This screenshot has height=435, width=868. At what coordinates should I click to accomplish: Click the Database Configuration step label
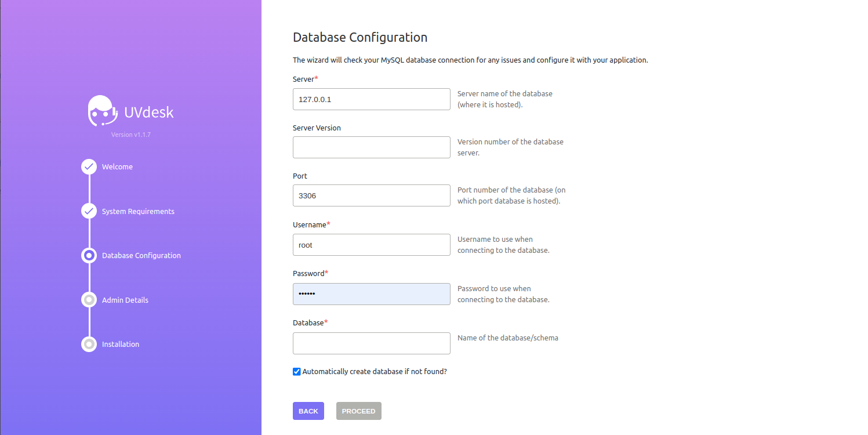[x=141, y=256]
